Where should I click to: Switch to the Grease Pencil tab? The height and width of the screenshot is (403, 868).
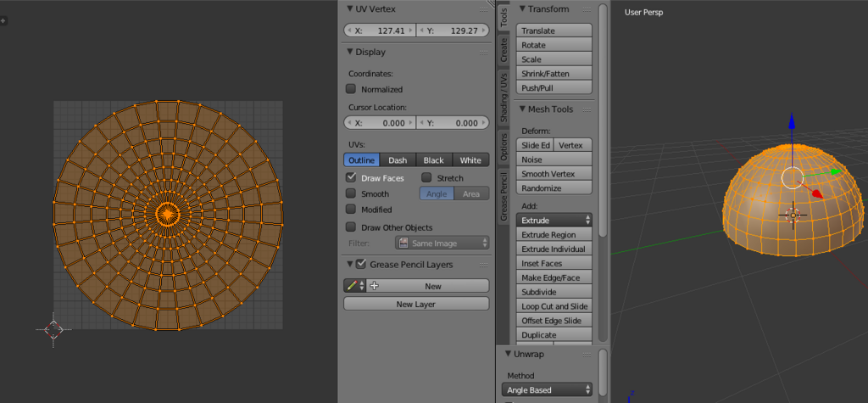pyautogui.click(x=504, y=196)
